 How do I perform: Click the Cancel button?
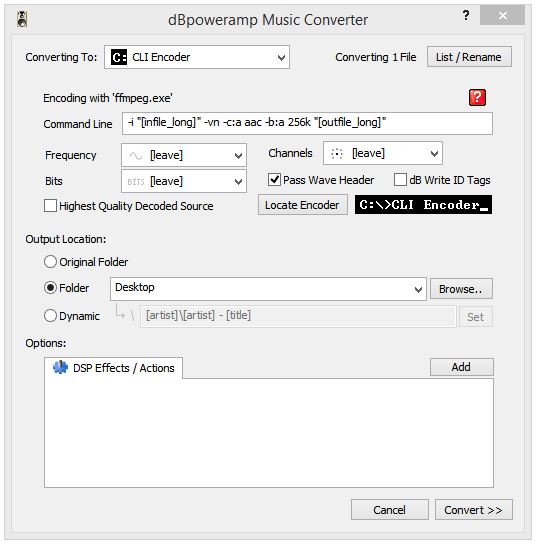[x=389, y=510]
